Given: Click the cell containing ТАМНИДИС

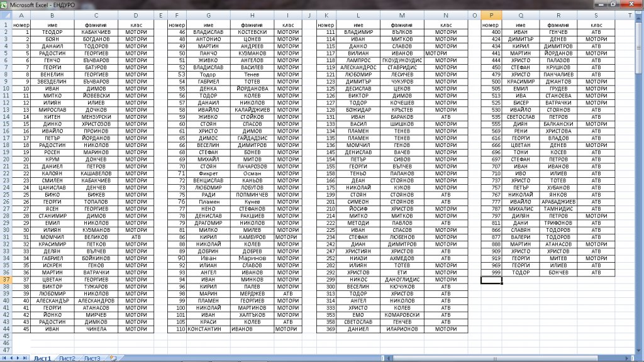Looking at the screenshot, I should click(558, 209).
